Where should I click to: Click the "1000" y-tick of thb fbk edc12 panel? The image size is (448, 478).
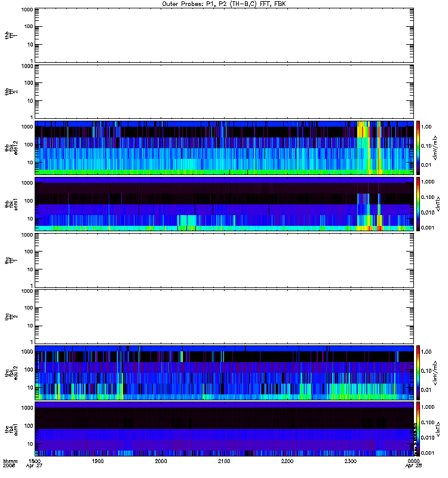27,127
